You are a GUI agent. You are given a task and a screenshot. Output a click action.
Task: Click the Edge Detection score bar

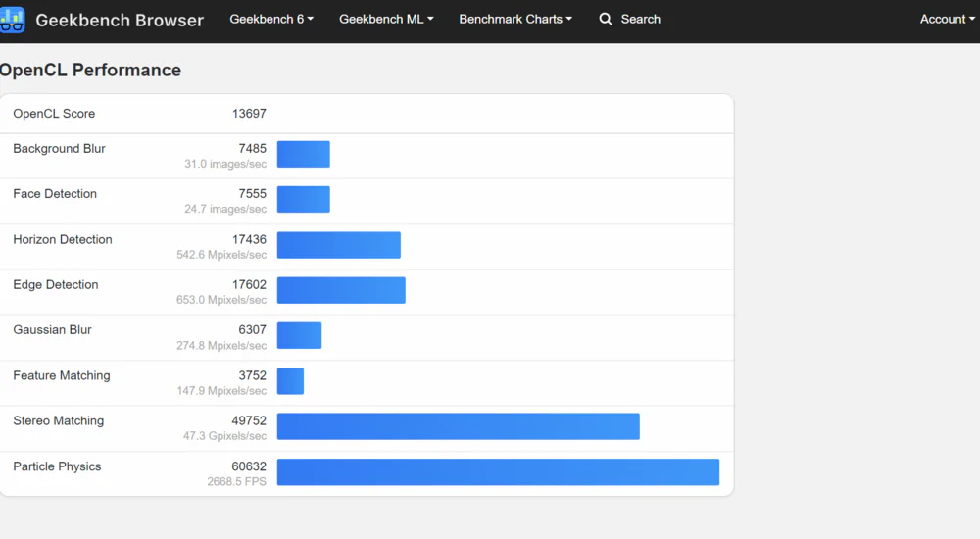coord(341,290)
